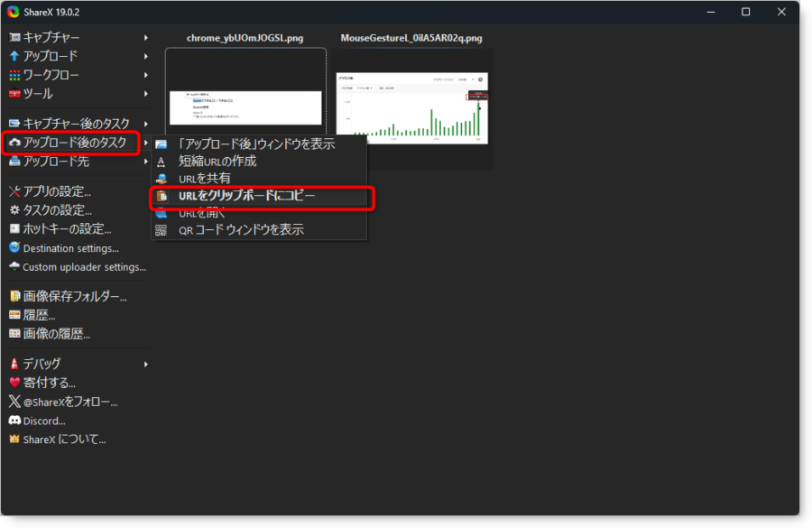Expand the デバッグ submenu arrow

point(145,364)
